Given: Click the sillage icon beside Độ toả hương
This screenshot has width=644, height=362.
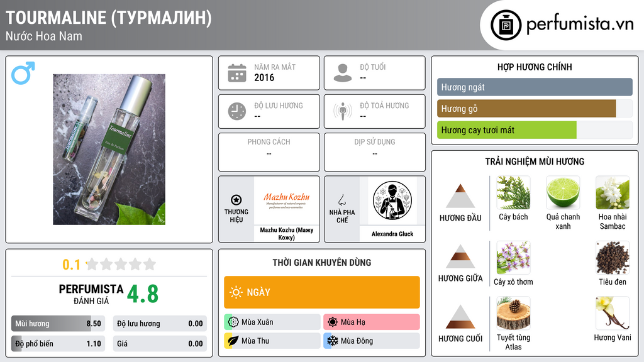Looking at the screenshot, I should tap(343, 111).
